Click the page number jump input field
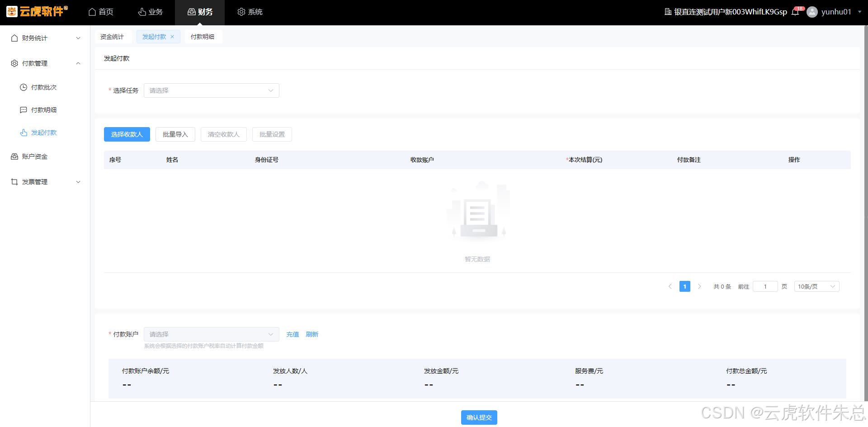The height and width of the screenshot is (427, 868). (765, 286)
